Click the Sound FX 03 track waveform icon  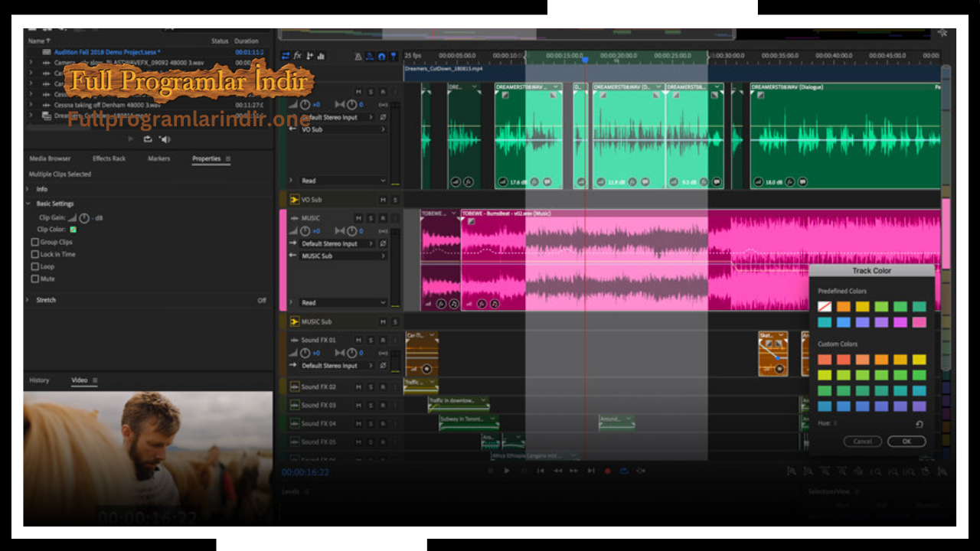tap(294, 406)
